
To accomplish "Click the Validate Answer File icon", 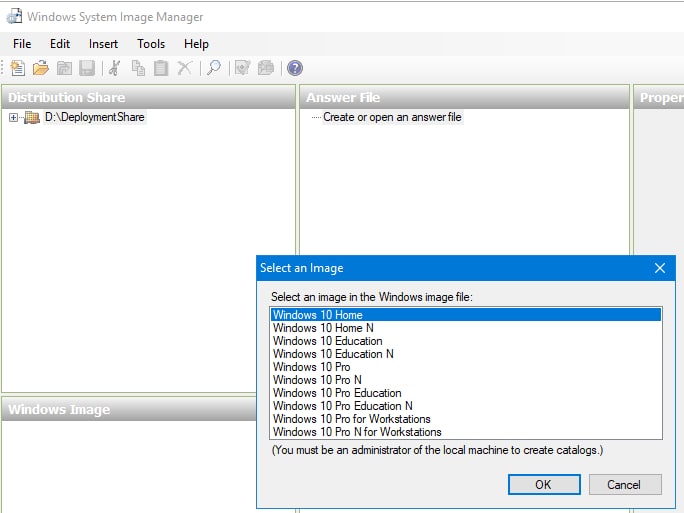I will click(243, 68).
